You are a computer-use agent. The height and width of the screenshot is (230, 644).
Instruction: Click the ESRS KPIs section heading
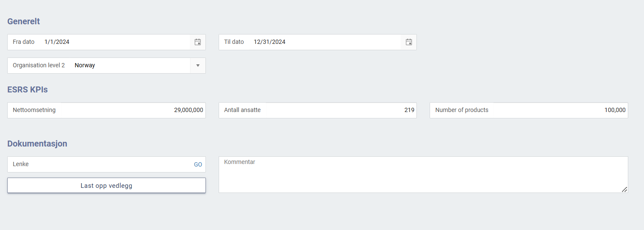[28, 90]
